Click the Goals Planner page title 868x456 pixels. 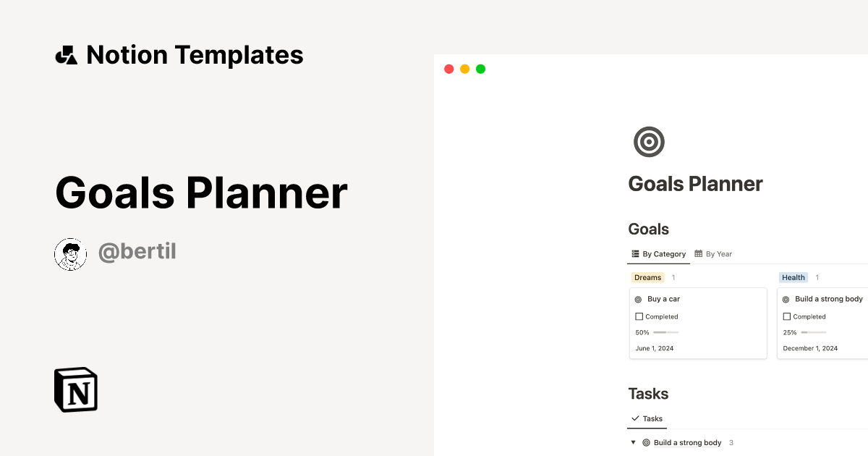pyautogui.click(x=695, y=184)
